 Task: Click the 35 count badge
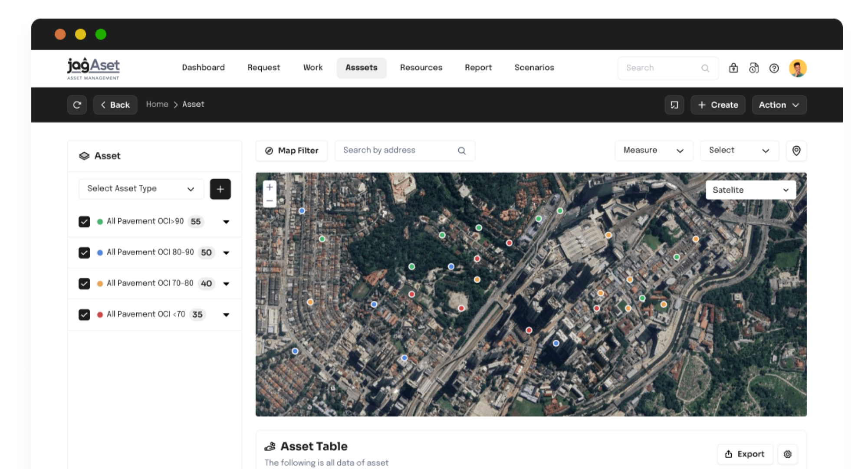point(197,315)
